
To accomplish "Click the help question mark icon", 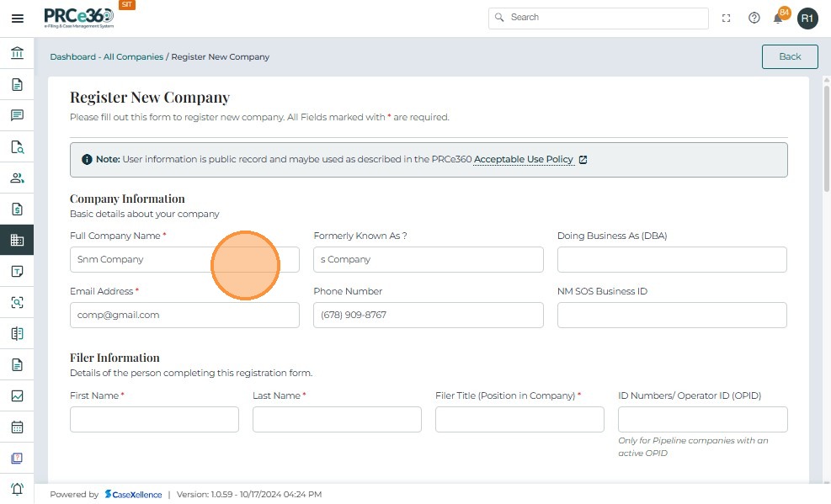I will 754,18.
